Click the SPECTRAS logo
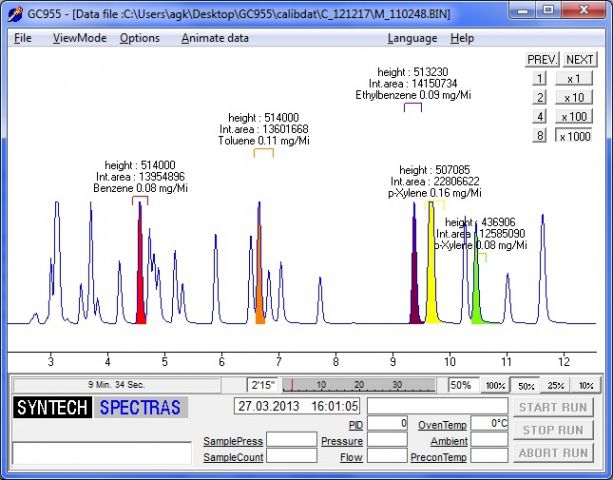This screenshot has width=613, height=480. (140, 407)
